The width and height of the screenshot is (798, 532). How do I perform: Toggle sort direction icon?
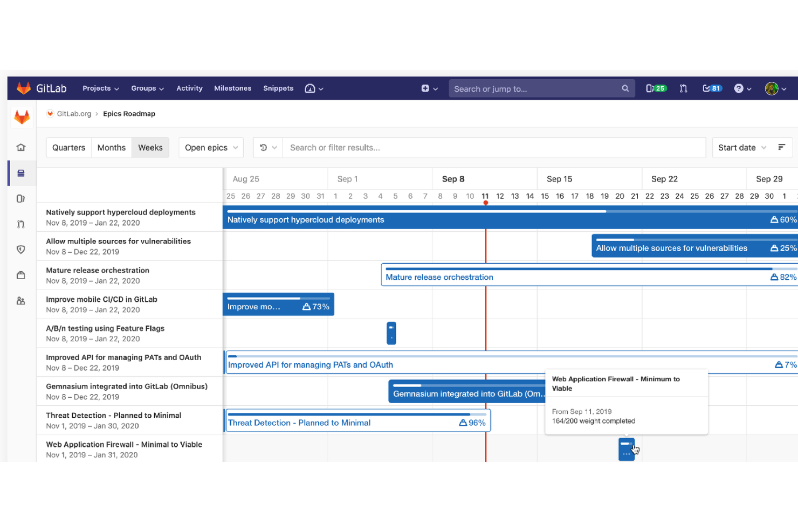pyautogui.click(x=781, y=147)
